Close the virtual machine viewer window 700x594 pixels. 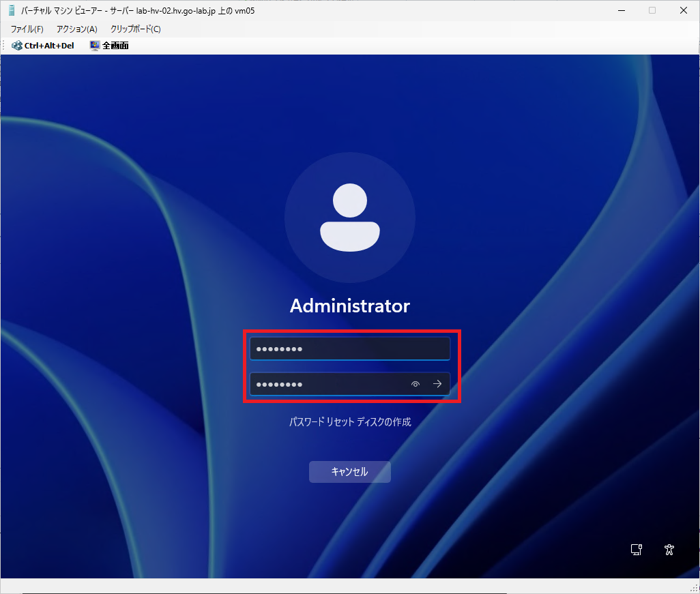[x=683, y=10]
